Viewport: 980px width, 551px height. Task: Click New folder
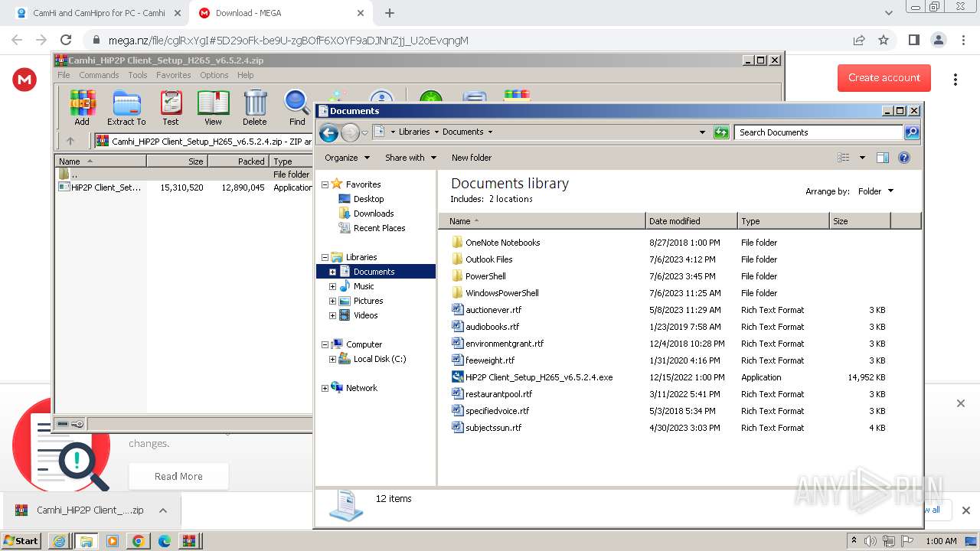[472, 158]
